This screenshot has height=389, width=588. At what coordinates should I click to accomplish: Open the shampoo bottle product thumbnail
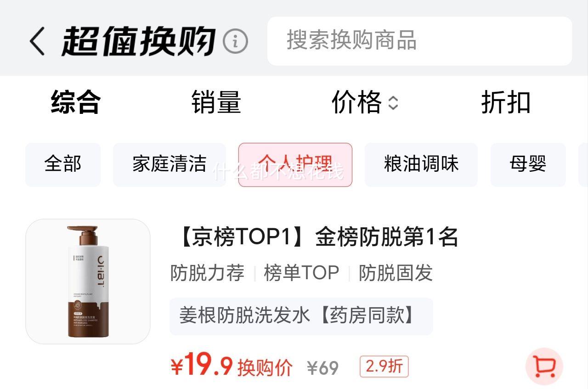tap(88, 282)
